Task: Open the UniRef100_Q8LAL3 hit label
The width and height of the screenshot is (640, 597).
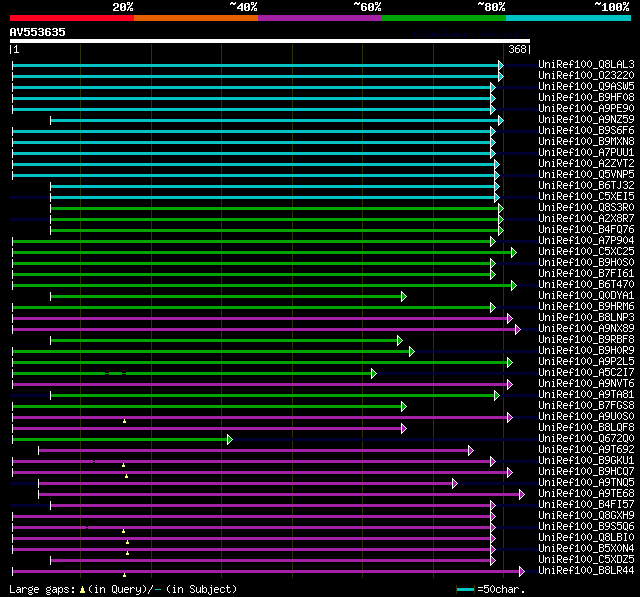Action: (x=586, y=64)
